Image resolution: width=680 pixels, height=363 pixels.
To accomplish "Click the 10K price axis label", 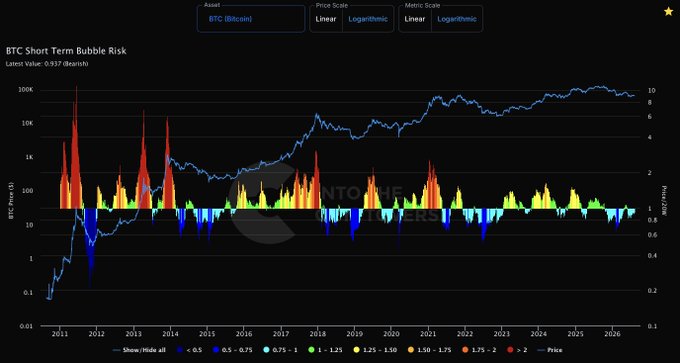I will [x=27, y=124].
